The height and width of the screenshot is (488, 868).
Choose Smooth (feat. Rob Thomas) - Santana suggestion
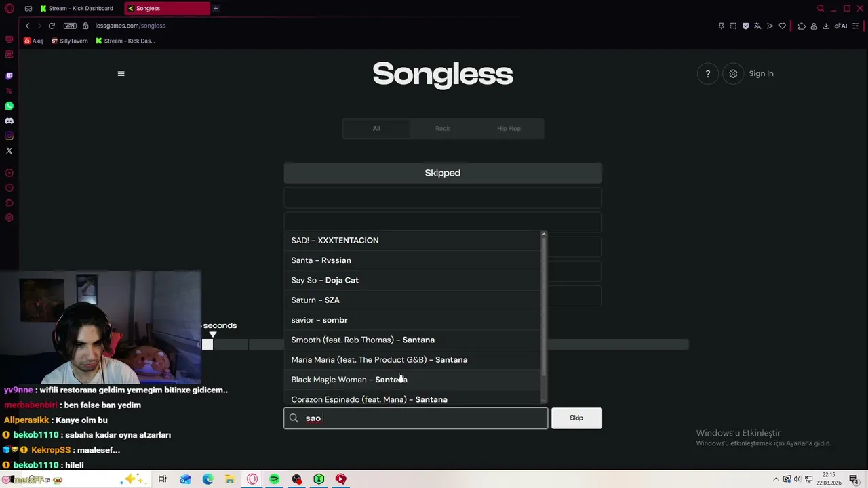click(x=414, y=340)
